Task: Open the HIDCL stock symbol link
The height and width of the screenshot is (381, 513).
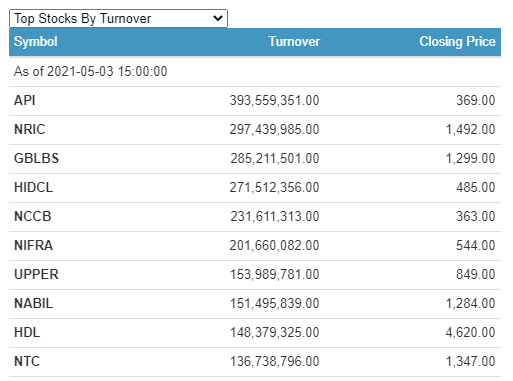Action: click(33, 187)
